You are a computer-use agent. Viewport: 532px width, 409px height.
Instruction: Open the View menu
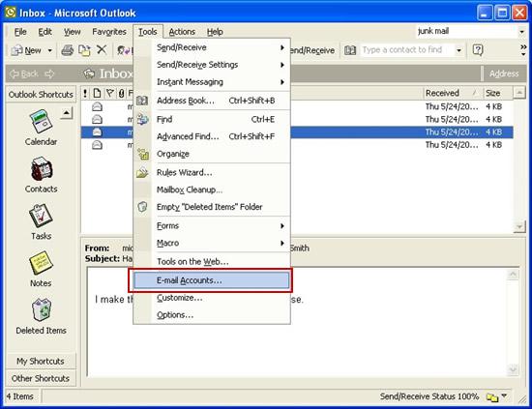pyautogui.click(x=72, y=32)
